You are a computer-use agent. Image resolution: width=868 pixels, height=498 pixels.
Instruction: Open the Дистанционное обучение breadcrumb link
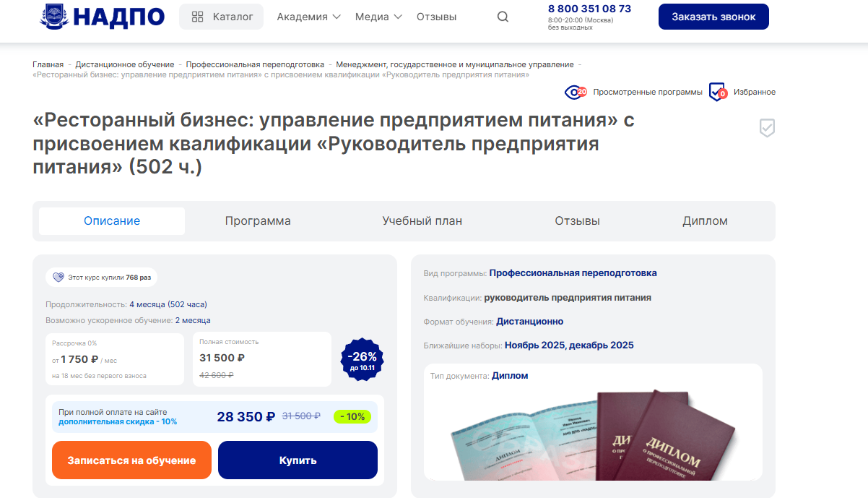click(125, 64)
